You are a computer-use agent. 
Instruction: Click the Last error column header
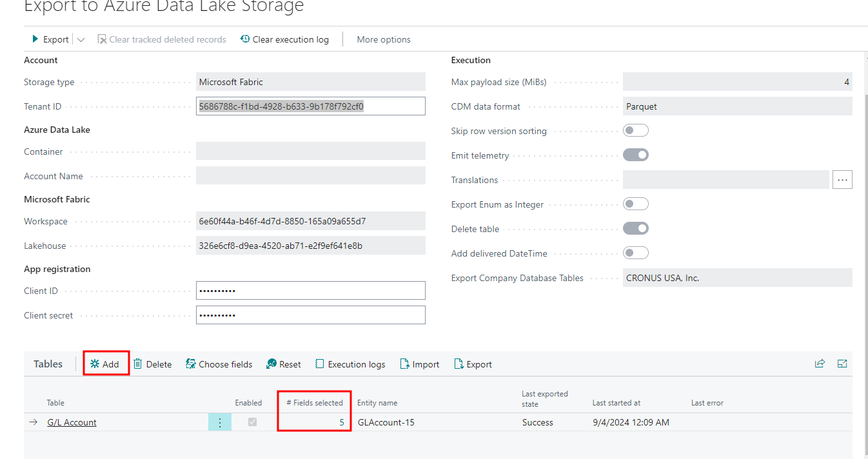pos(707,403)
